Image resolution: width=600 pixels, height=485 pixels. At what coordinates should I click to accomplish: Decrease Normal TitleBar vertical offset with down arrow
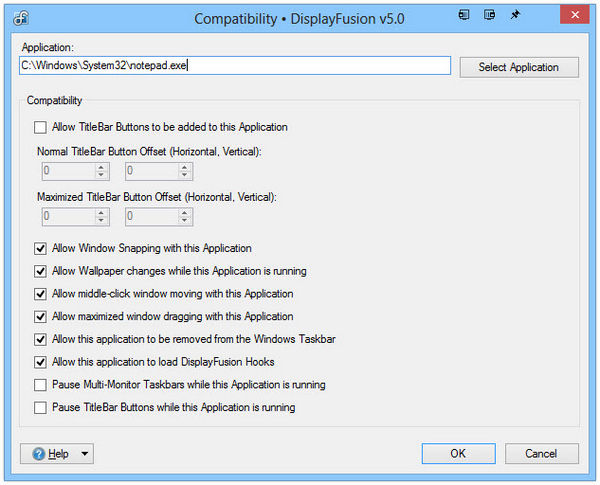point(184,175)
